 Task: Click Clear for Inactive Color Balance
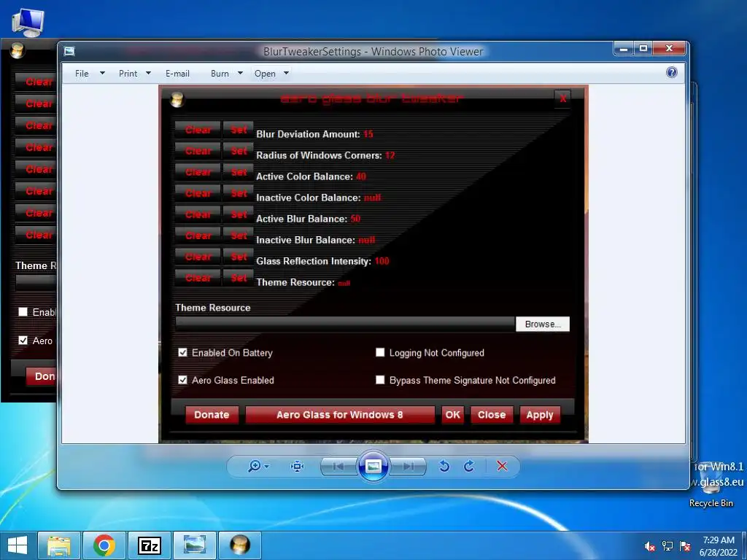198,193
